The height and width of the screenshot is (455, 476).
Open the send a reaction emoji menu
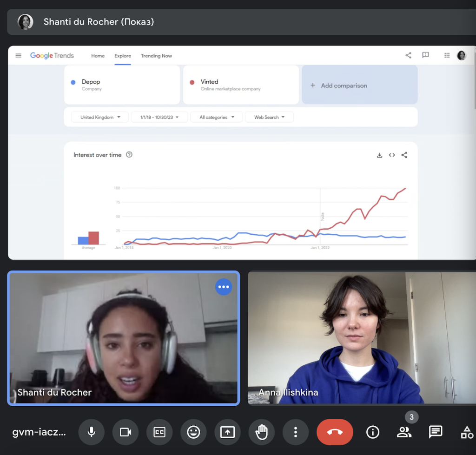coord(193,432)
